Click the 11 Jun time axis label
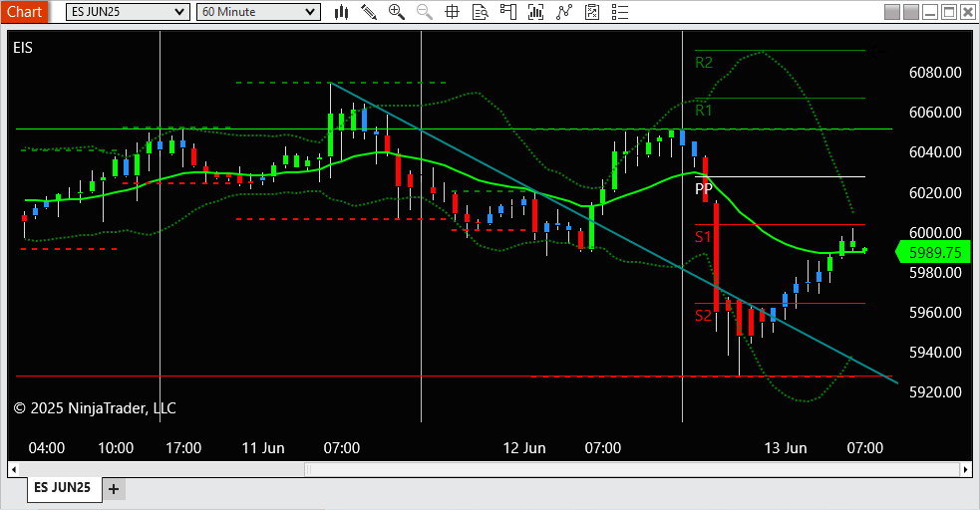Image resolution: width=980 pixels, height=510 pixels. point(263,448)
